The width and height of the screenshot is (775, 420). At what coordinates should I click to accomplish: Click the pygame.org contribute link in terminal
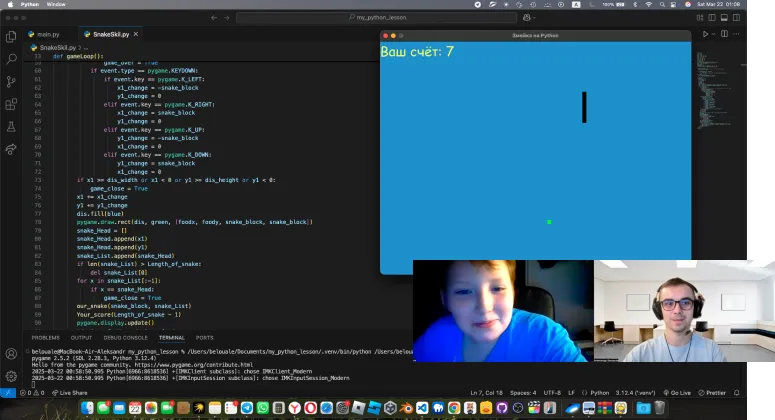(194, 365)
